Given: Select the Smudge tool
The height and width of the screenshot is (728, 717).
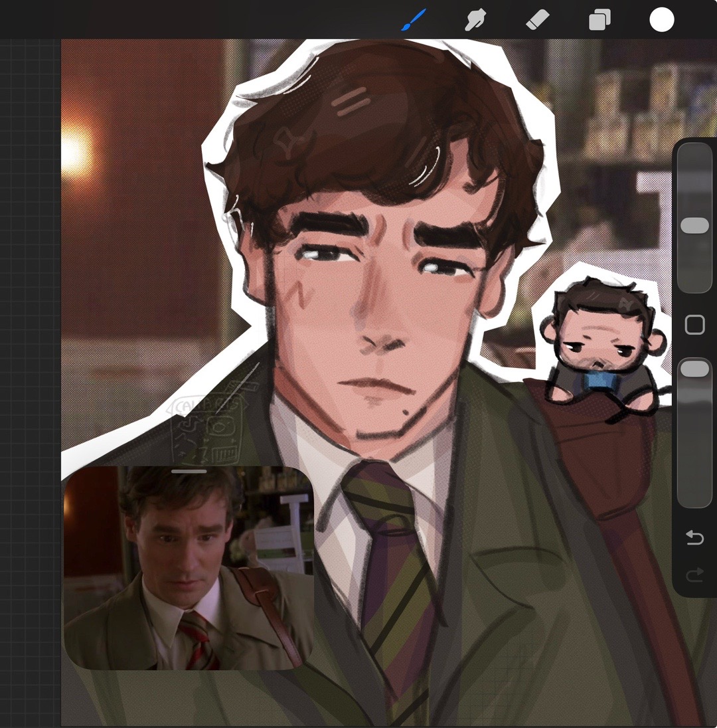Looking at the screenshot, I should click(x=475, y=20).
